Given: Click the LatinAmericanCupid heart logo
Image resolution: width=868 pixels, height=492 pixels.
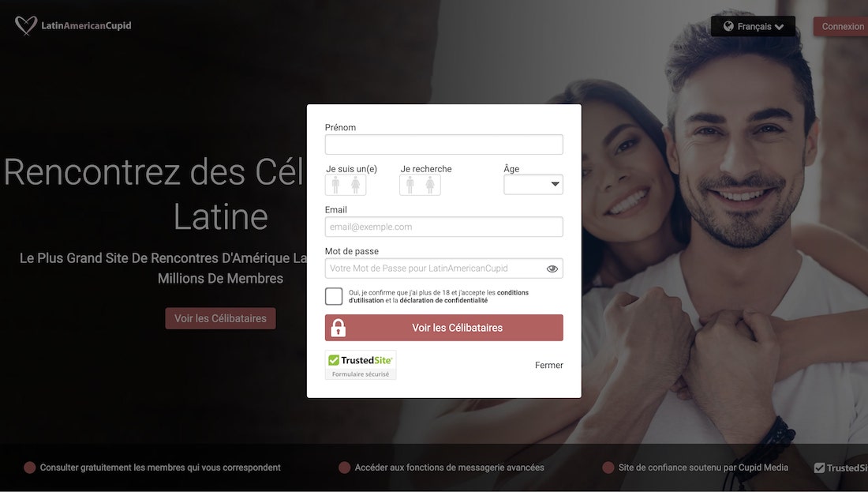Looking at the screenshot, I should (25, 25).
